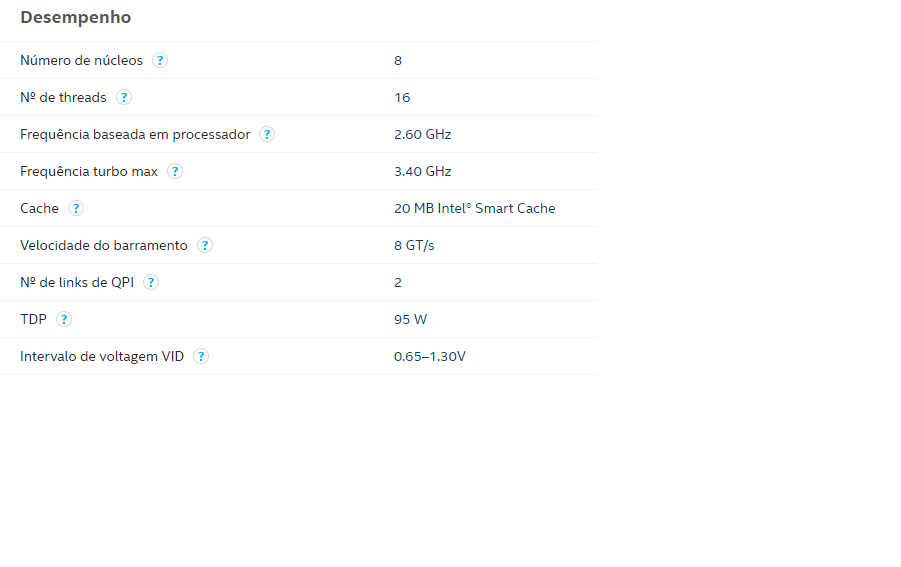Click the question mark next to Cache

(76, 208)
